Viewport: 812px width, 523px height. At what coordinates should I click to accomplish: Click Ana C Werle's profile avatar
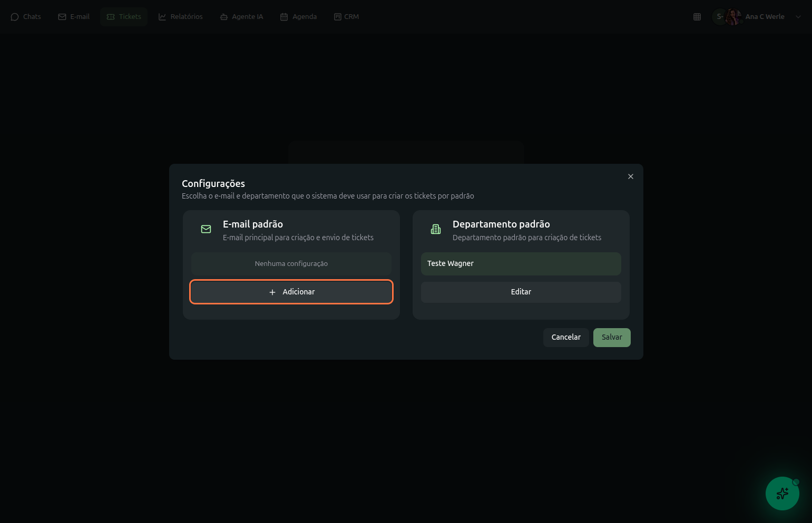[x=733, y=17]
